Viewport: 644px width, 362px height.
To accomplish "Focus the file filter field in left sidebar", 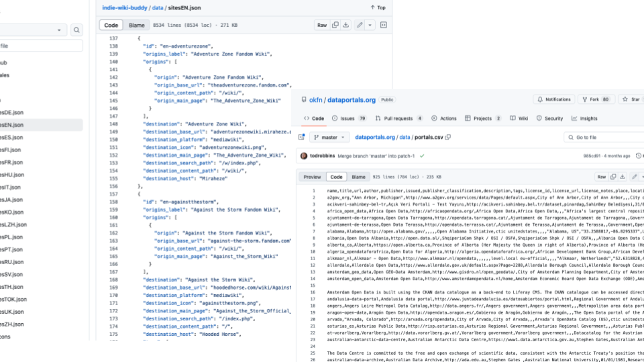I will (40, 46).
